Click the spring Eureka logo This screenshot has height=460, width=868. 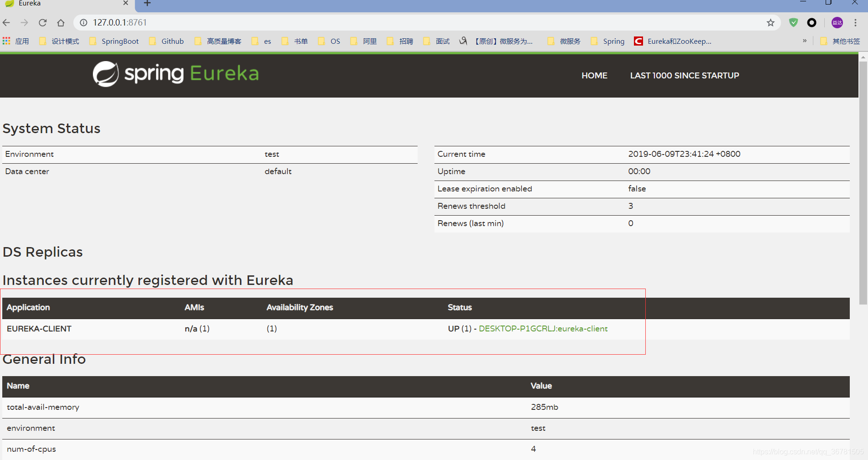(176, 73)
